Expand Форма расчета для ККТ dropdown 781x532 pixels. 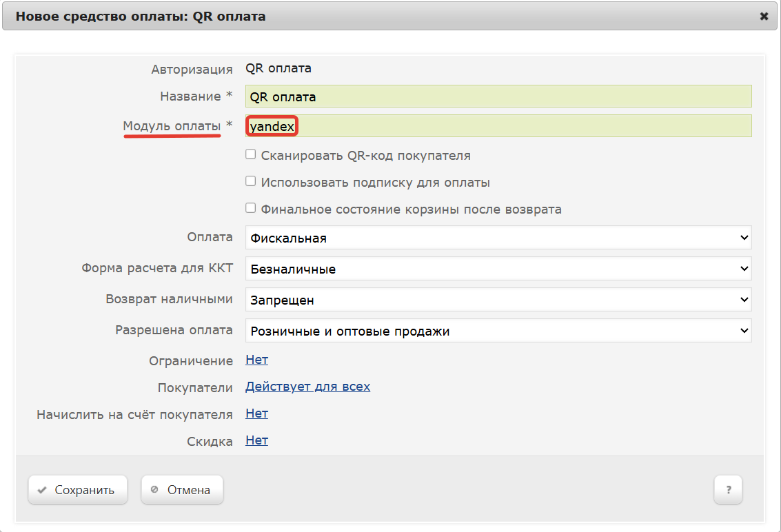tap(498, 269)
